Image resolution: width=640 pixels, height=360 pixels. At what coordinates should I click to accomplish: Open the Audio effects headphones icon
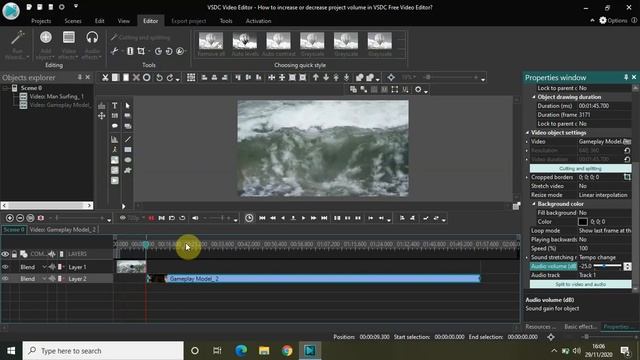(92, 38)
